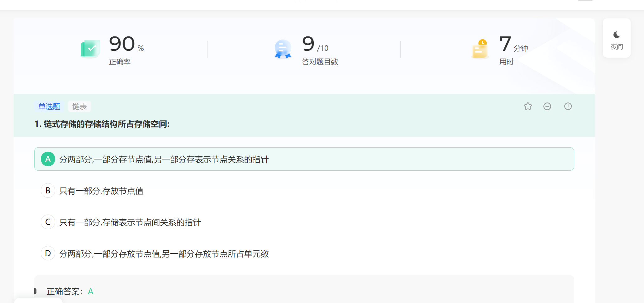Toggle night mode with the moon icon
Viewport: 644px width, 303px height.
tap(616, 35)
